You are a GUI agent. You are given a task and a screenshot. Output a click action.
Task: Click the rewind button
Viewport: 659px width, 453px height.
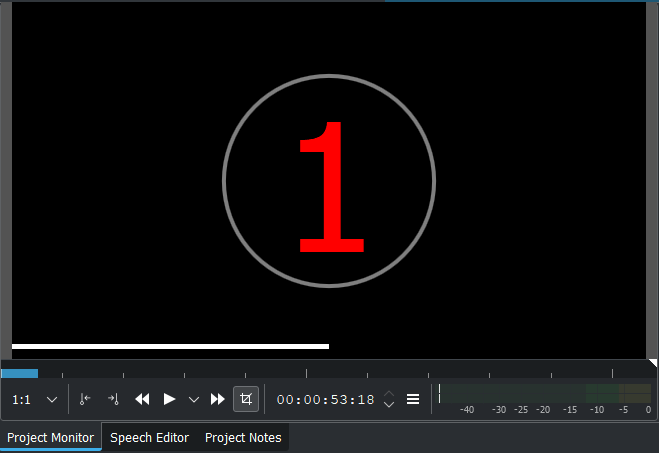(x=142, y=399)
